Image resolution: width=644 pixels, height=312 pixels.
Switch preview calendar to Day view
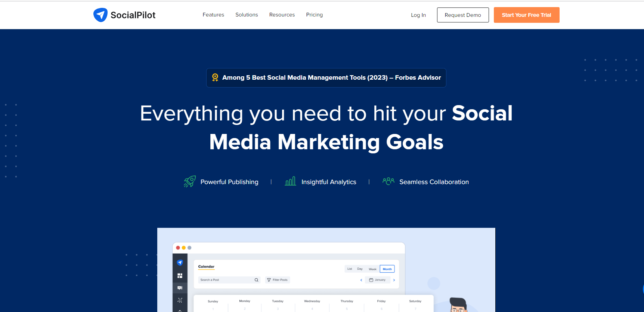tap(360, 269)
